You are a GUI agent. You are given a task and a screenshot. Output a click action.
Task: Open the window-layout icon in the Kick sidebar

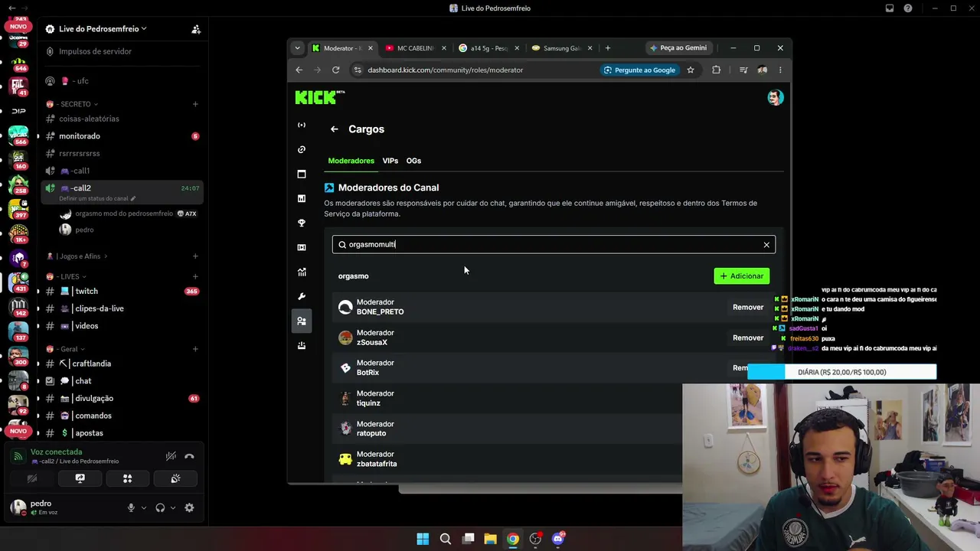[x=302, y=174]
